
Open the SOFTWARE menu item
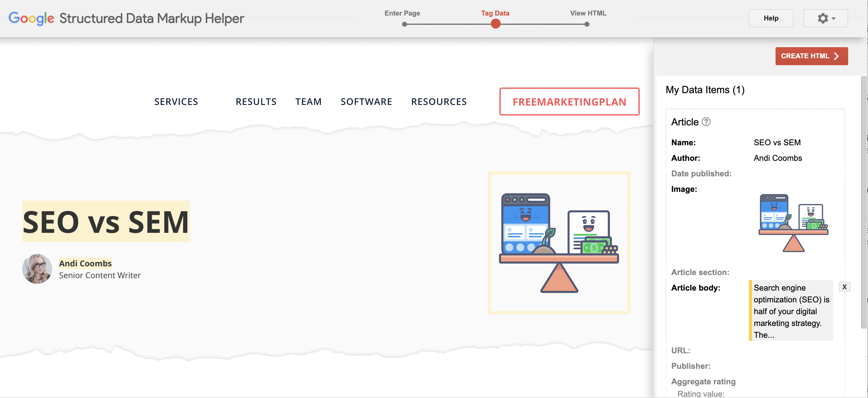(x=366, y=102)
